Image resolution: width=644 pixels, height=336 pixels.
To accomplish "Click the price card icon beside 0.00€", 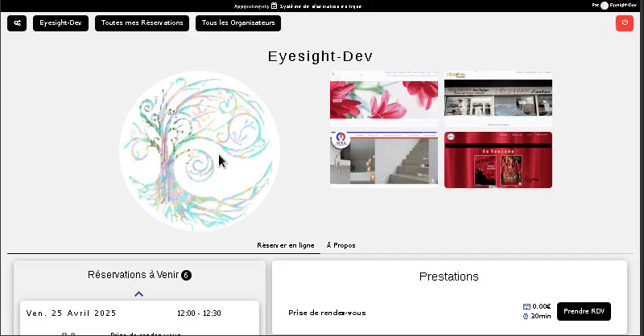I will coord(526,306).
